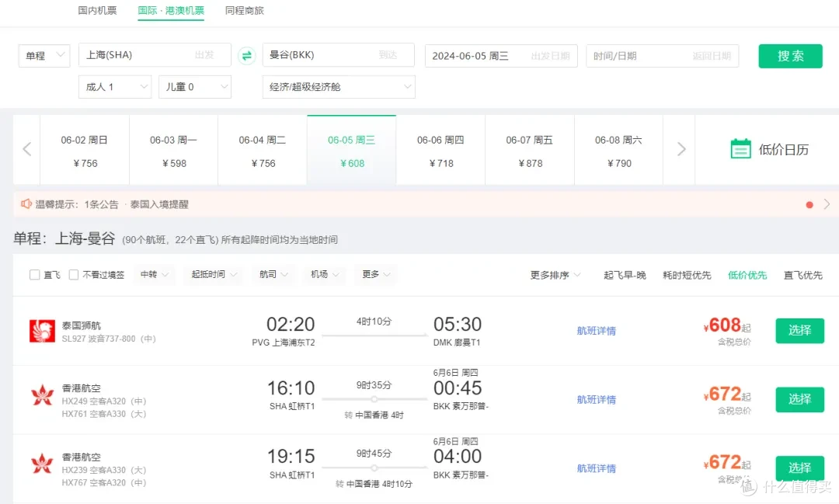Click the 2024-06-05 departure date field
Screen dimensions: 839x504
501,56
